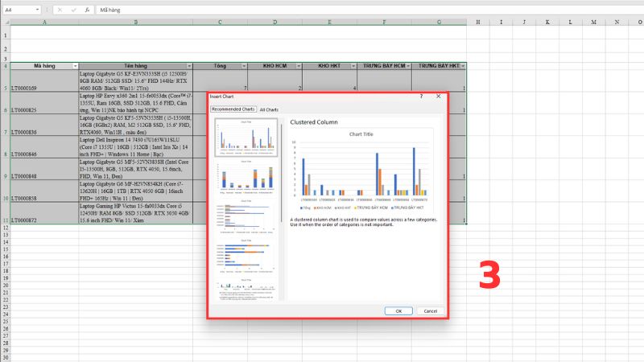Open the TRƯNG BÀY HKT filter dropdown
The image size is (644, 362).
click(463, 66)
